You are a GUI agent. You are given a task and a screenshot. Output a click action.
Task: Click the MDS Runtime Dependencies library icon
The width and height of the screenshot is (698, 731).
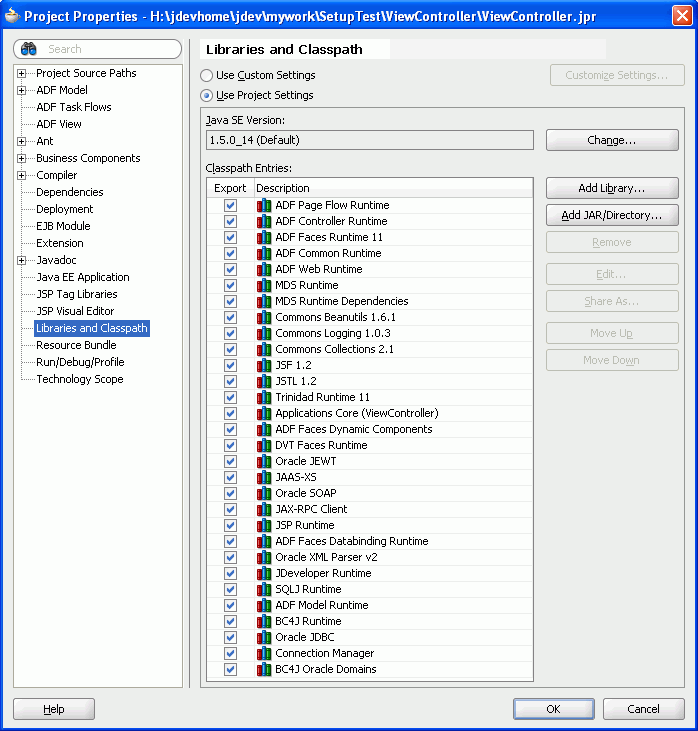pyautogui.click(x=264, y=301)
